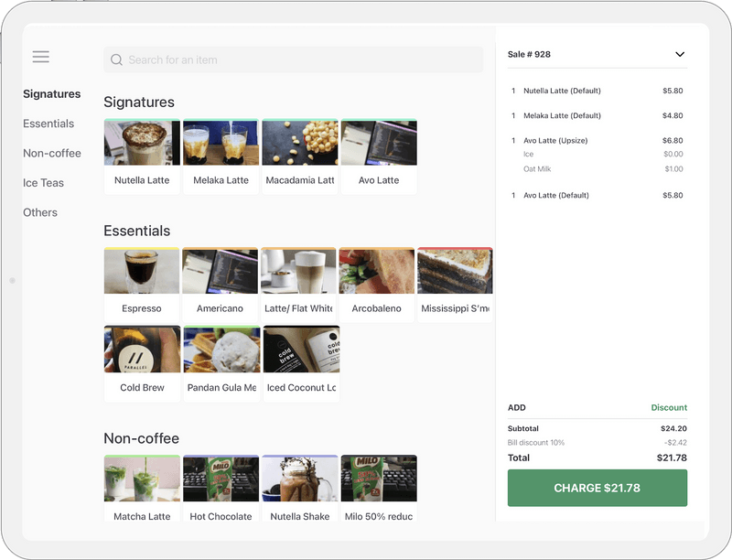
Task: Collapse the Sale # 928 panel
Action: [680, 54]
